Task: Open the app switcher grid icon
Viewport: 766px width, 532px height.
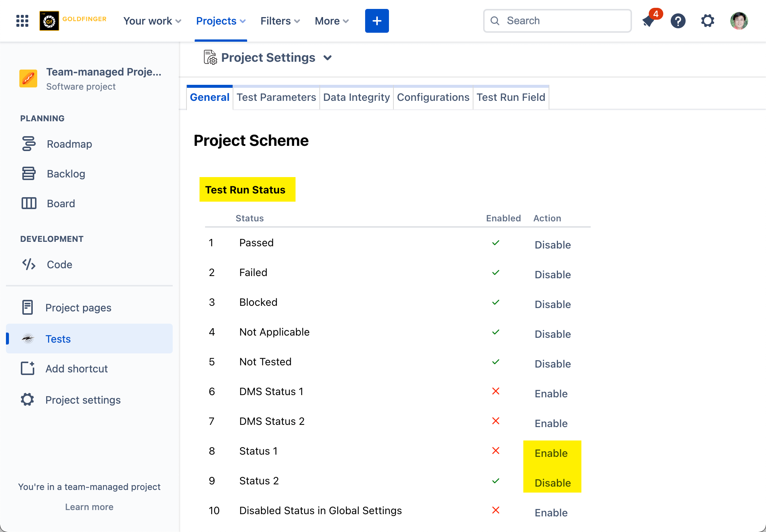Action: [x=22, y=21]
